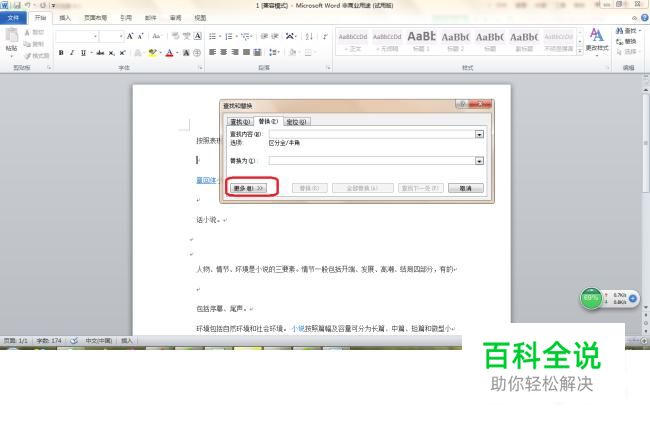Image resolution: width=650 pixels, height=427 pixels.
Task: Click the superscript icon
Action: 123,53
